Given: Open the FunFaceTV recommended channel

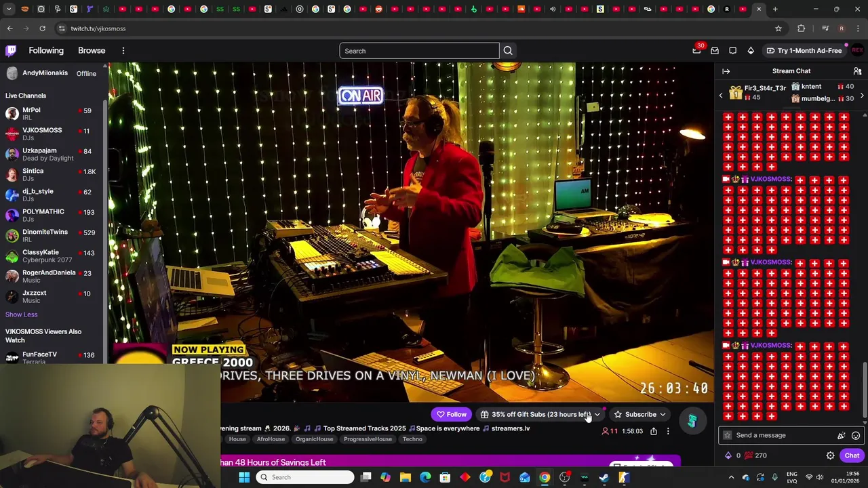Looking at the screenshot, I should click(x=51, y=357).
